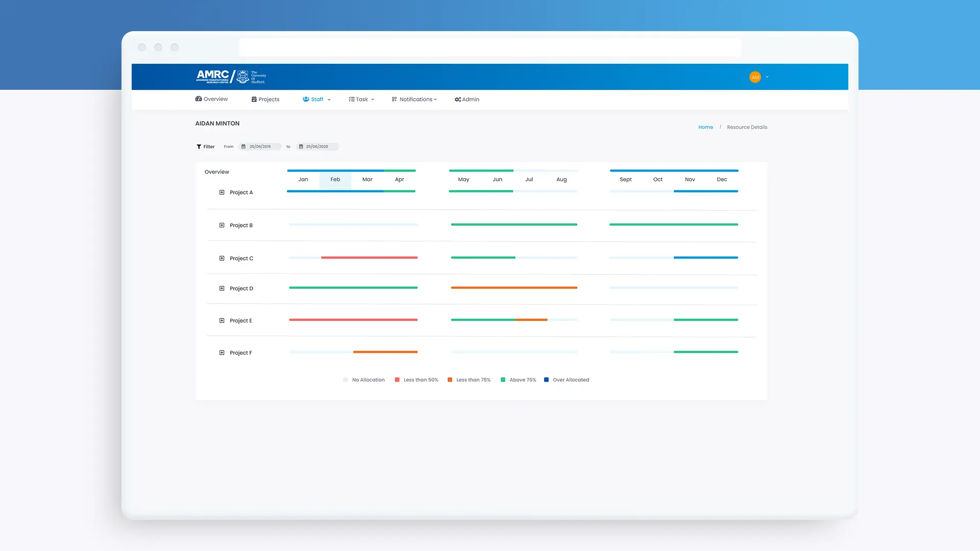Open the calendar icon next to From date
The image size is (980, 551).
[x=244, y=146]
